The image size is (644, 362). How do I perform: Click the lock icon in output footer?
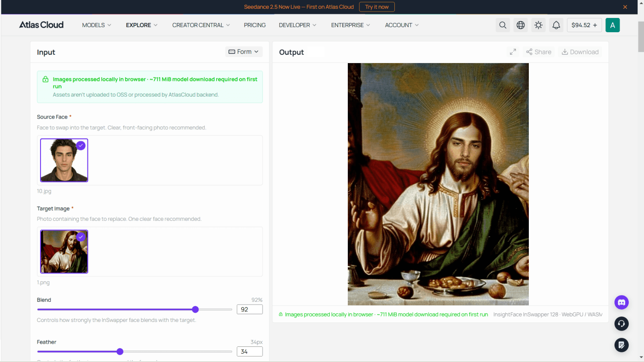281,315
